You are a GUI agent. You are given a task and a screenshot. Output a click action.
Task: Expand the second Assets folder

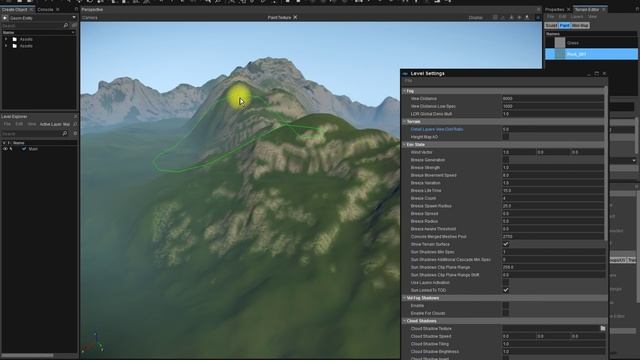6,46
